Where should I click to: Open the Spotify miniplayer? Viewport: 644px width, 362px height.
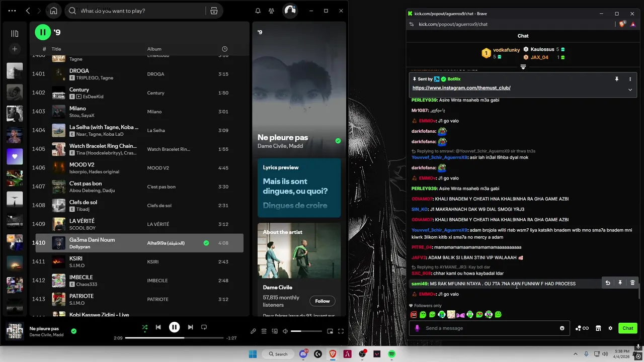(330, 331)
